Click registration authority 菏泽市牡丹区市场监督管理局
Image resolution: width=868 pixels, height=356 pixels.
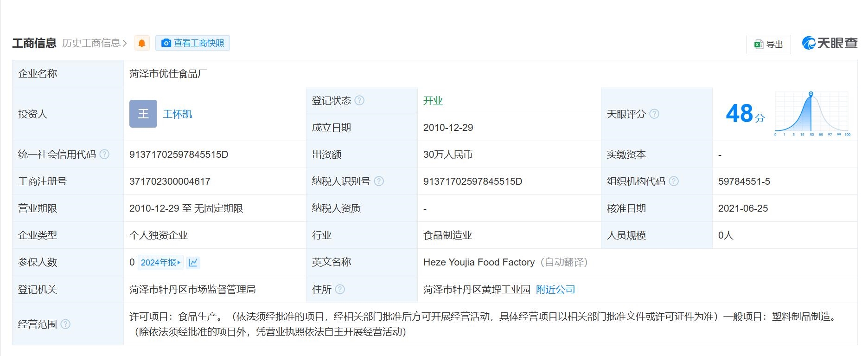pyautogui.click(x=192, y=290)
